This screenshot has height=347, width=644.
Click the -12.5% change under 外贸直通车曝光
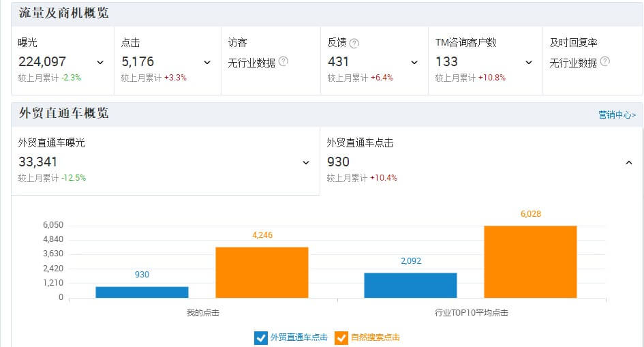tap(74, 178)
